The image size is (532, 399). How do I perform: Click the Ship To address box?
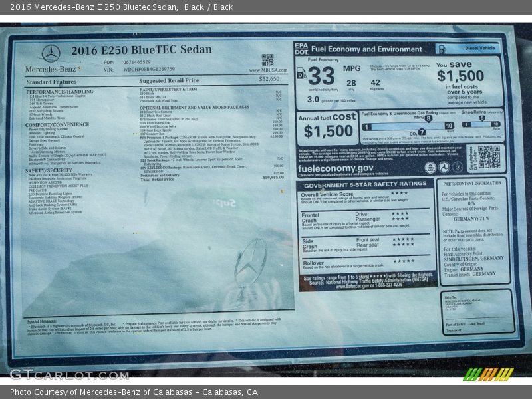(478, 312)
